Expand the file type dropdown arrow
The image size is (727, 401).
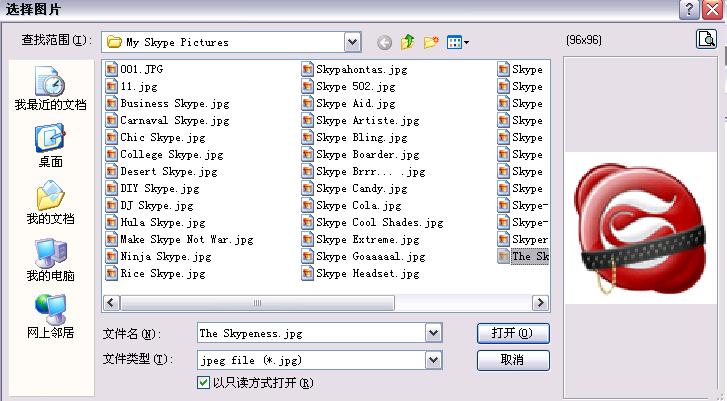click(x=434, y=360)
